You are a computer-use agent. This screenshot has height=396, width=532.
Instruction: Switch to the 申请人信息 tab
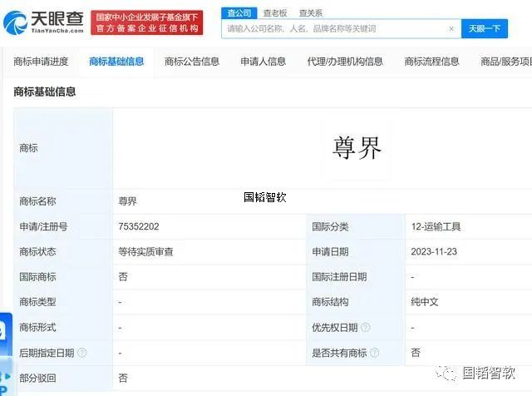[264, 62]
